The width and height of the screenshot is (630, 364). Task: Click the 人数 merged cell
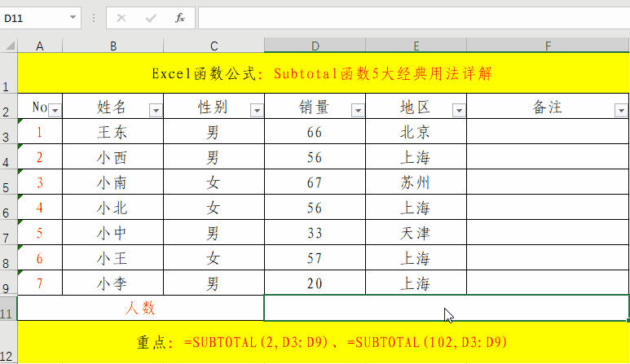[x=140, y=308]
